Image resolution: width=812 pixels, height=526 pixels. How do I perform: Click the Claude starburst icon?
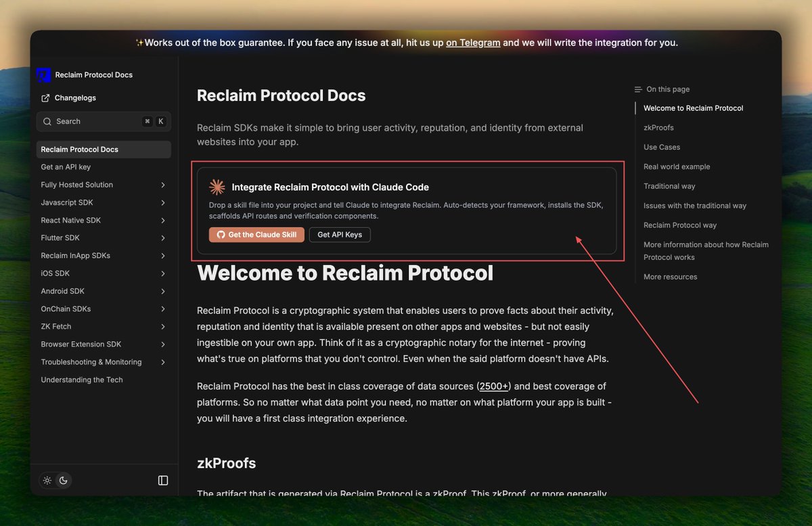tap(217, 188)
